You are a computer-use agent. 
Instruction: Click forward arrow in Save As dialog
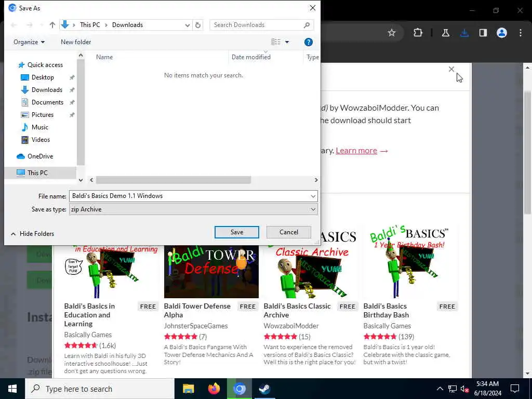point(30,25)
